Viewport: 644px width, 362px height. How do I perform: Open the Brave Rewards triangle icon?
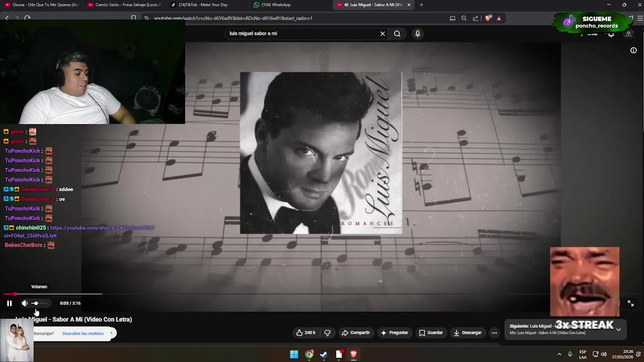[x=499, y=18]
